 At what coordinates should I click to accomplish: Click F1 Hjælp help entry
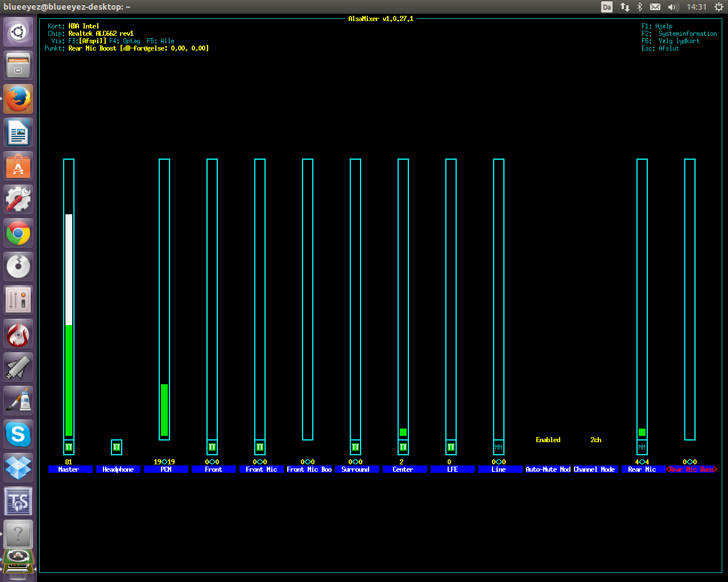pos(657,26)
